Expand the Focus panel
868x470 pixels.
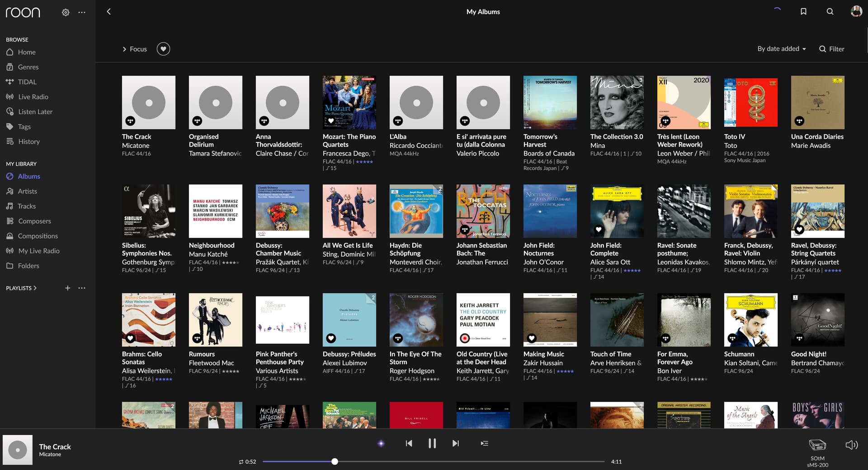[134, 49]
